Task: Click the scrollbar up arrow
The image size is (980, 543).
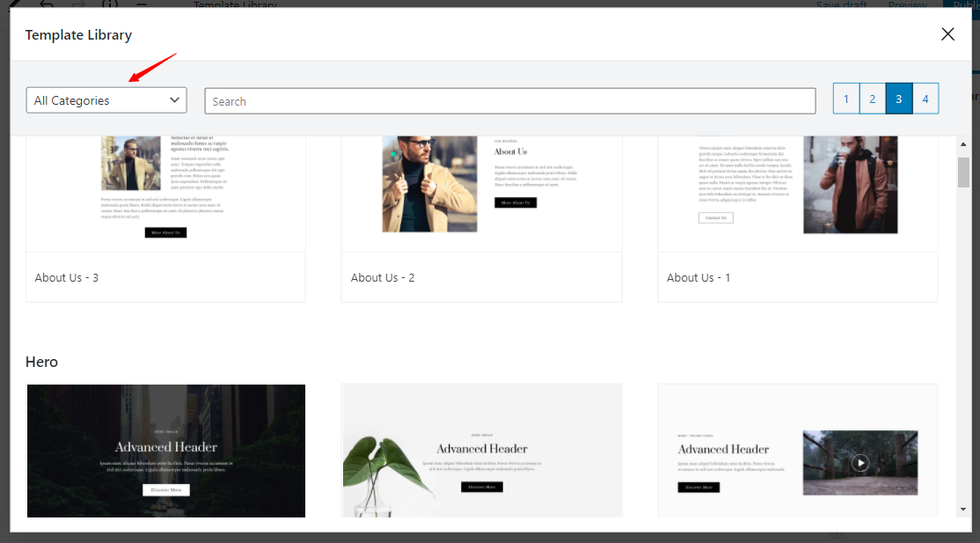Action: coord(963,143)
